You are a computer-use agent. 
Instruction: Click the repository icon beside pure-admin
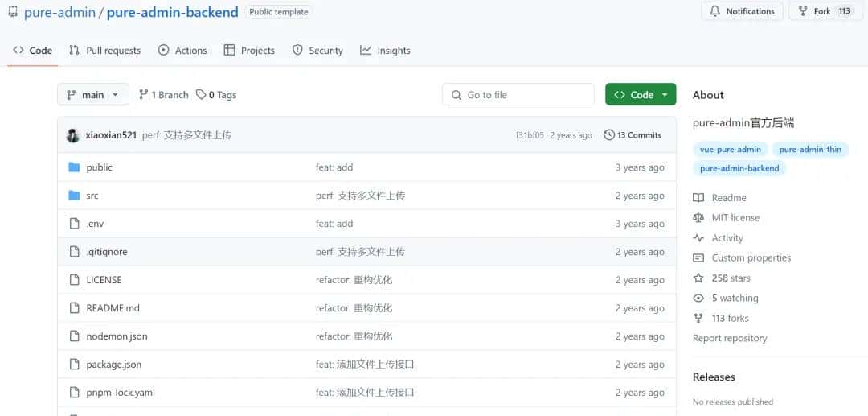[13, 11]
